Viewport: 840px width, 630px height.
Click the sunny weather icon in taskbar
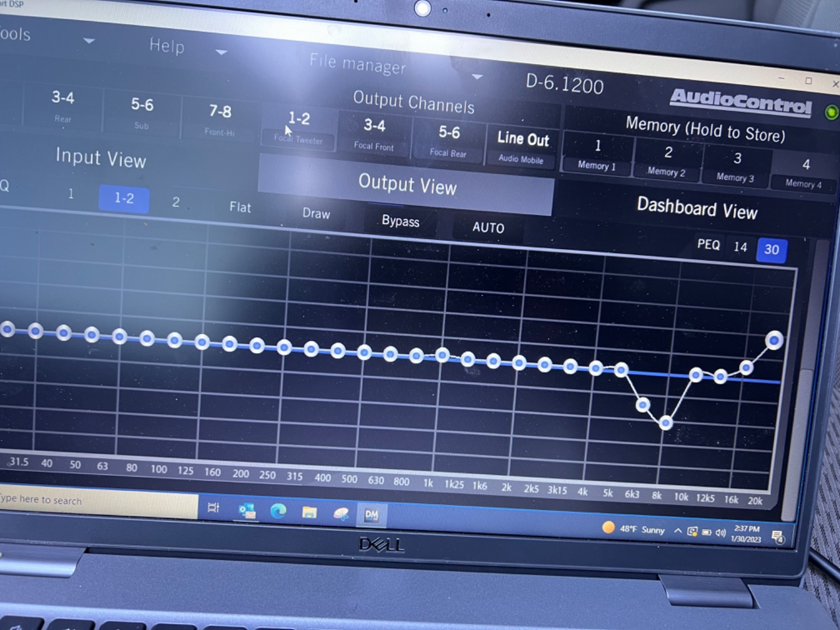[608, 527]
